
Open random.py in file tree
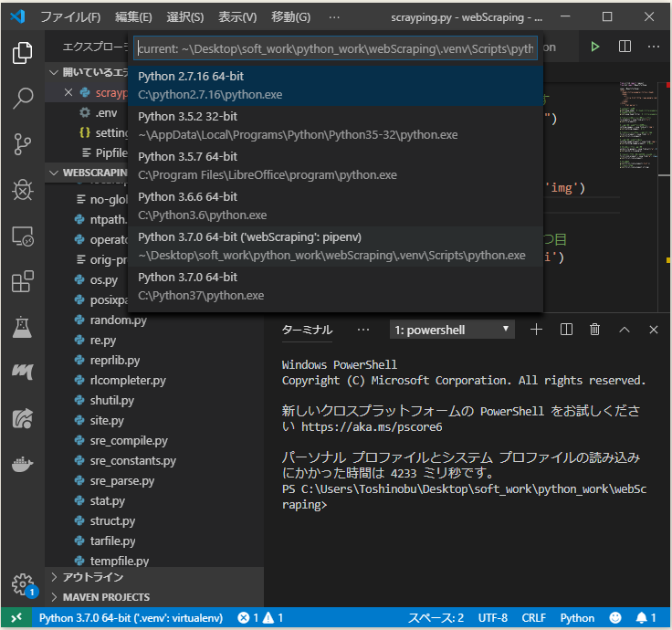118,320
